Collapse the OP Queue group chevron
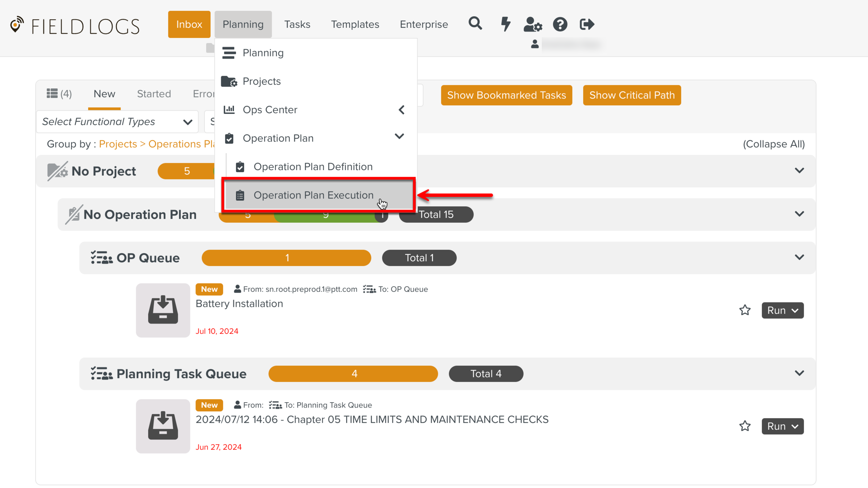This screenshot has width=868, height=488. [799, 257]
